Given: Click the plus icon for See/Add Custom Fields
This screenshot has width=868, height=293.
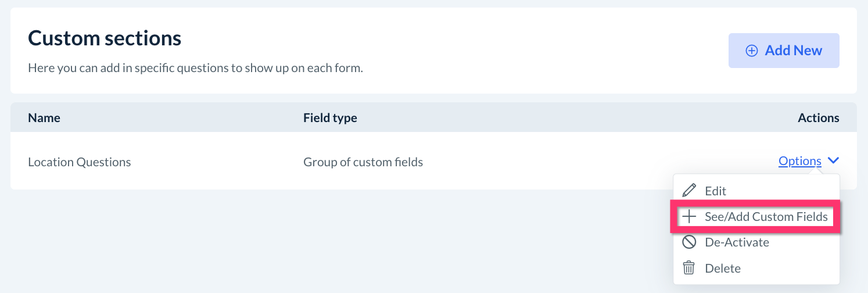Looking at the screenshot, I should (689, 217).
